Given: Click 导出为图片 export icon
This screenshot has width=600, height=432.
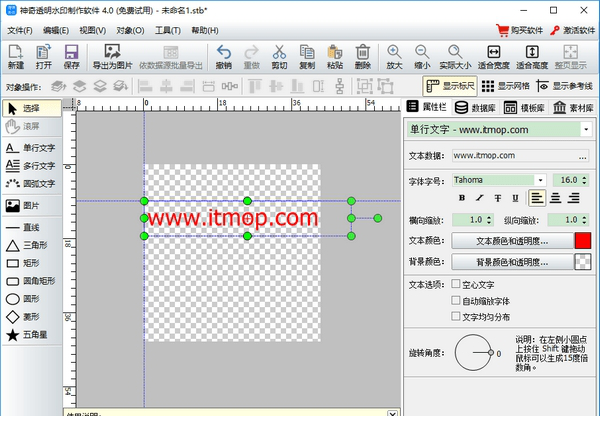Looking at the screenshot, I should pyautogui.click(x=111, y=52).
